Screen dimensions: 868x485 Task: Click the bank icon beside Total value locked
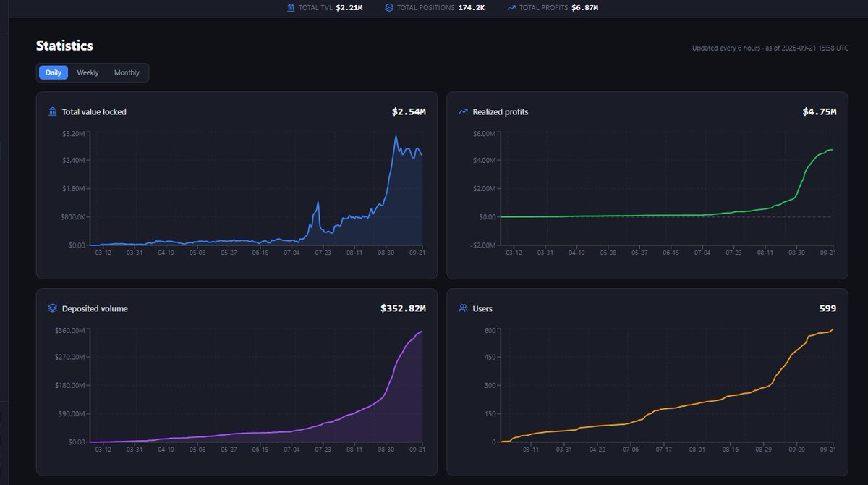point(53,111)
